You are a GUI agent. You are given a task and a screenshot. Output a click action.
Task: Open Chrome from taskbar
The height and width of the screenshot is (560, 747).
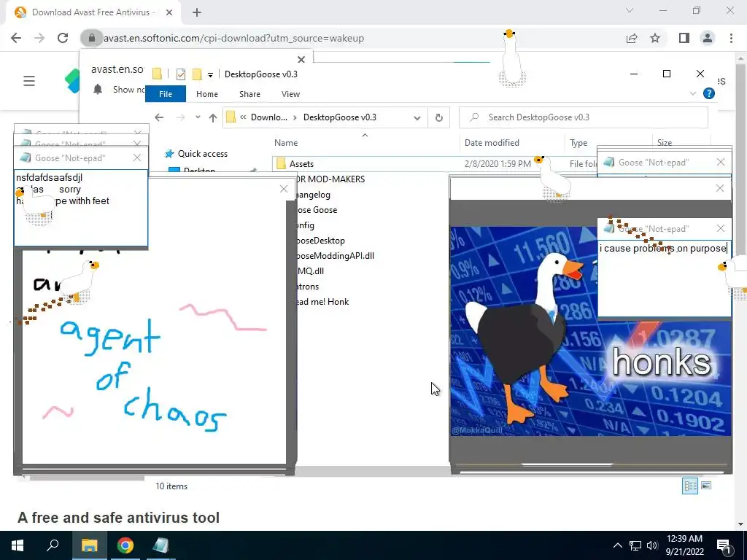pos(125,545)
